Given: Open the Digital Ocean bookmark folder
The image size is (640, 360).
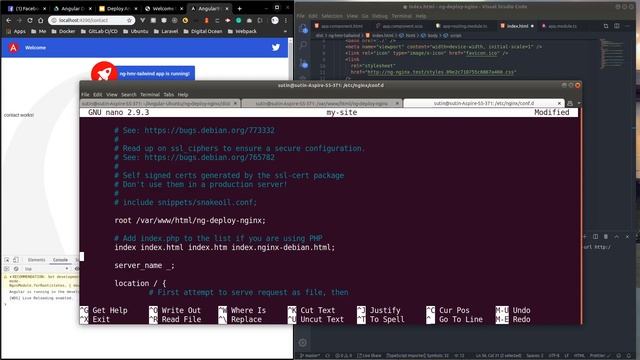Looking at the screenshot, I should point(203,31).
